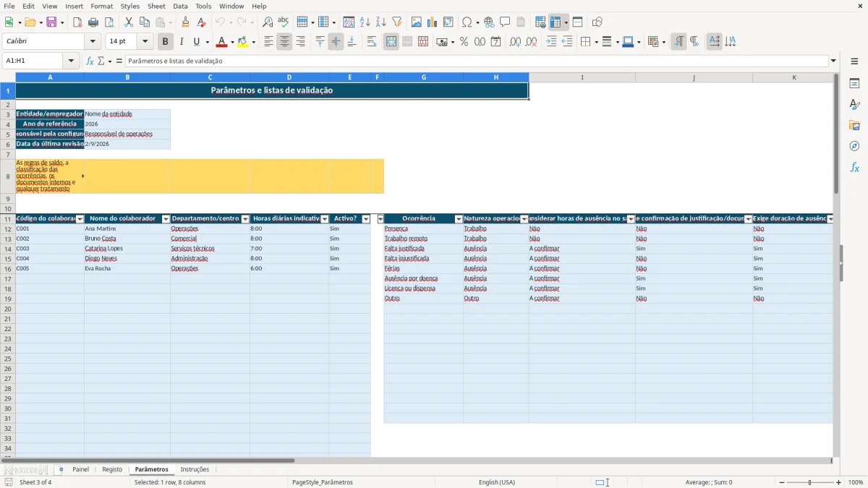Apply AutoFilter with the funnel icon
The height and width of the screenshot is (488, 868).
(396, 22)
